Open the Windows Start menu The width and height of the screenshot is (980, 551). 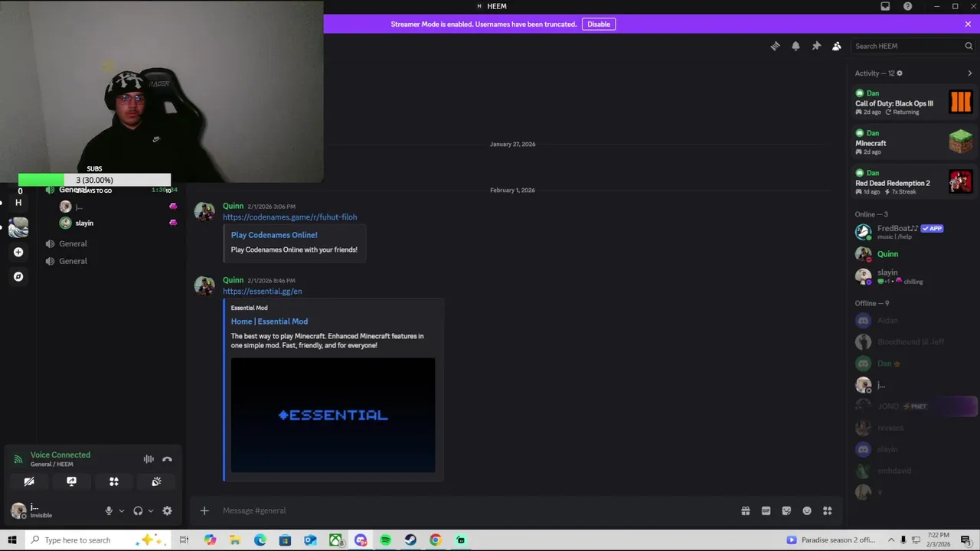[12, 540]
